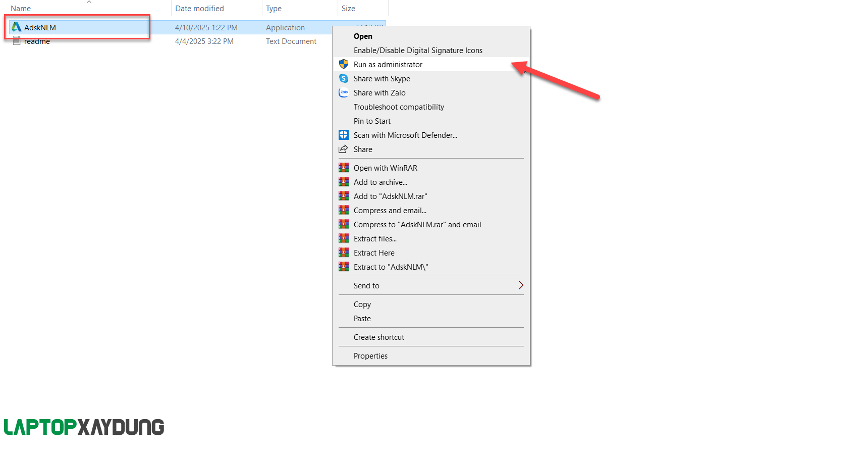Screen dimensions: 868x454
Task: Choose Run as administrator
Action: coord(431,65)
